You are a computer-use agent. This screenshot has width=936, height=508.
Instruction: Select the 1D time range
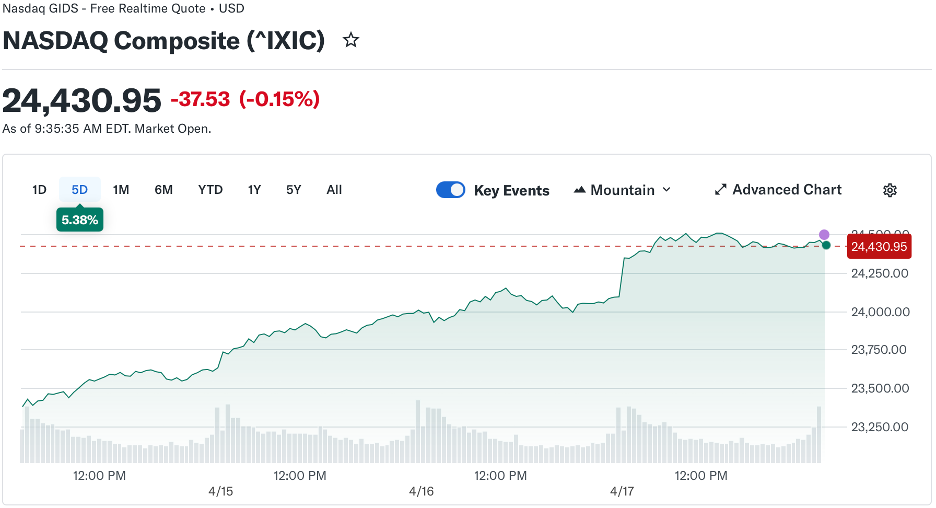point(39,190)
